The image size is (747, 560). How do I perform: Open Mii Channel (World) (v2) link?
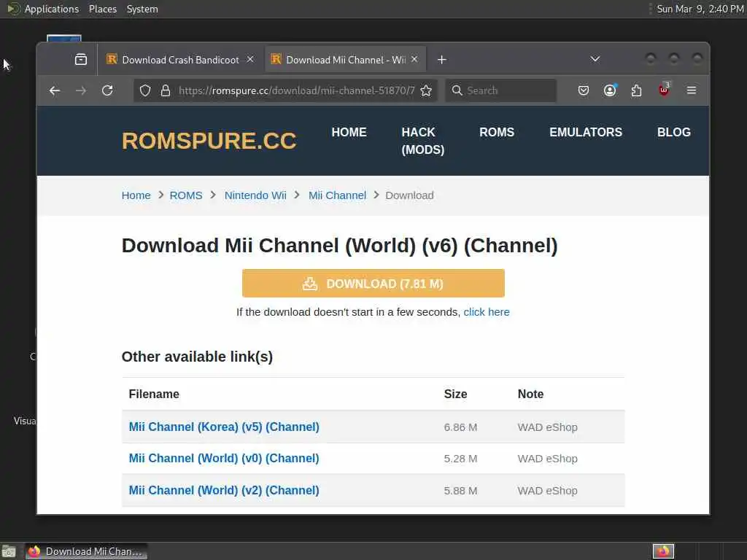coord(224,490)
